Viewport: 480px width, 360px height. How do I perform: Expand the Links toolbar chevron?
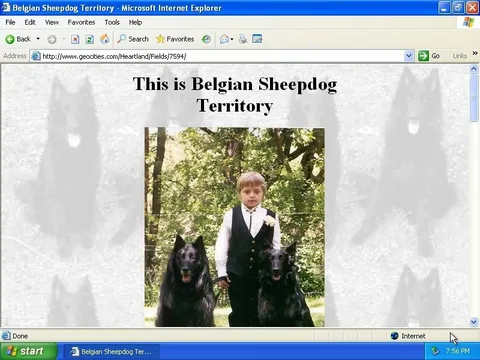coord(475,53)
